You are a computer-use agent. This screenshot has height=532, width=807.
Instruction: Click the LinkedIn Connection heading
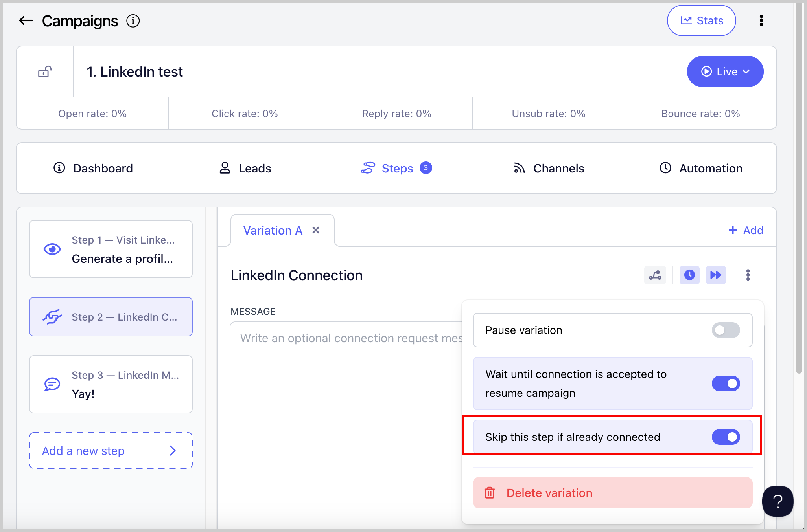point(297,275)
